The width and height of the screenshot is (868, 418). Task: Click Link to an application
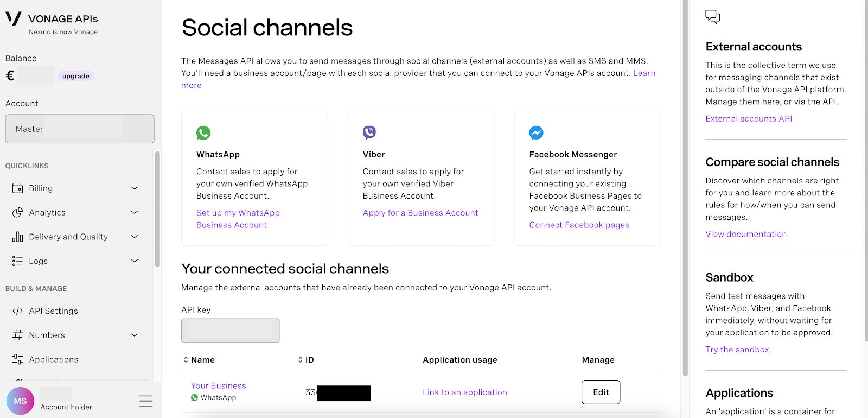point(465,392)
